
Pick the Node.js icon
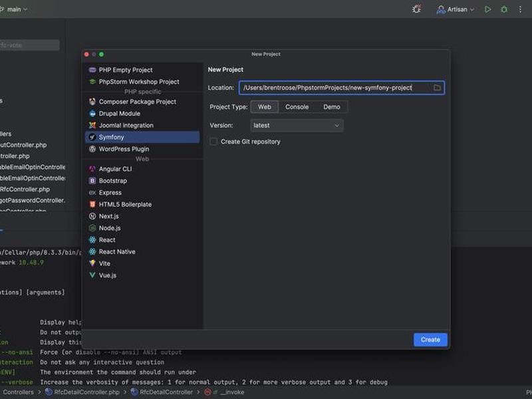point(92,228)
